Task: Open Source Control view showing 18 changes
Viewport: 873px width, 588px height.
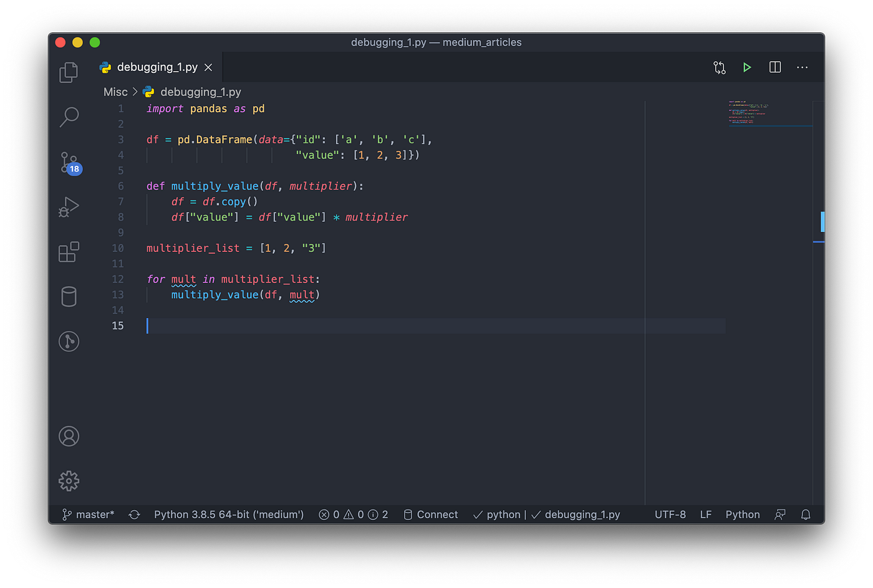Action: 69,161
